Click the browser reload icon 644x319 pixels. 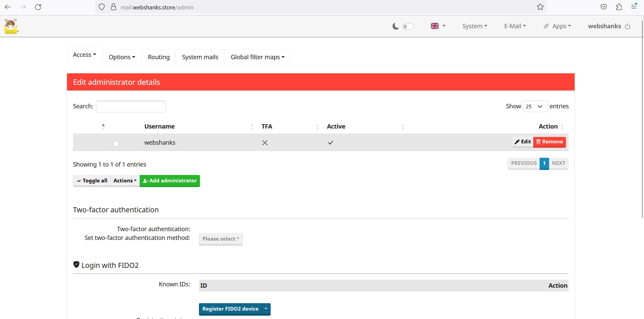coord(38,7)
